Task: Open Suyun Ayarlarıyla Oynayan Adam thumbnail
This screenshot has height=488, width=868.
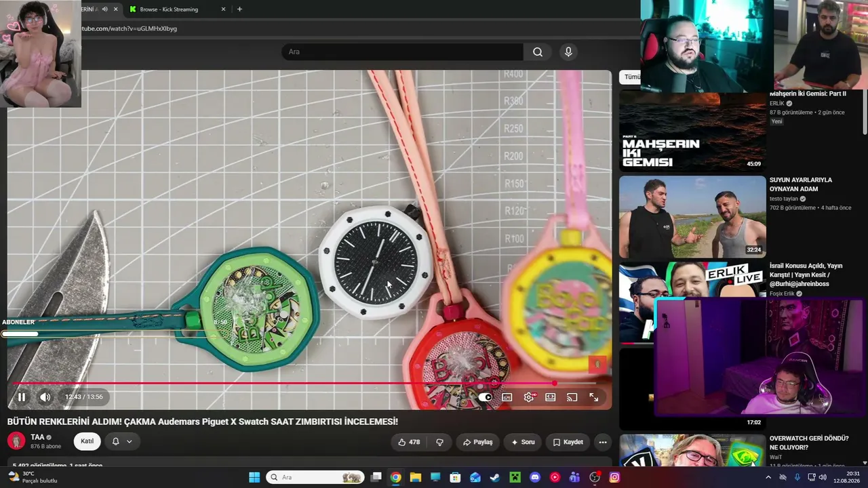Action: pyautogui.click(x=692, y=217)
